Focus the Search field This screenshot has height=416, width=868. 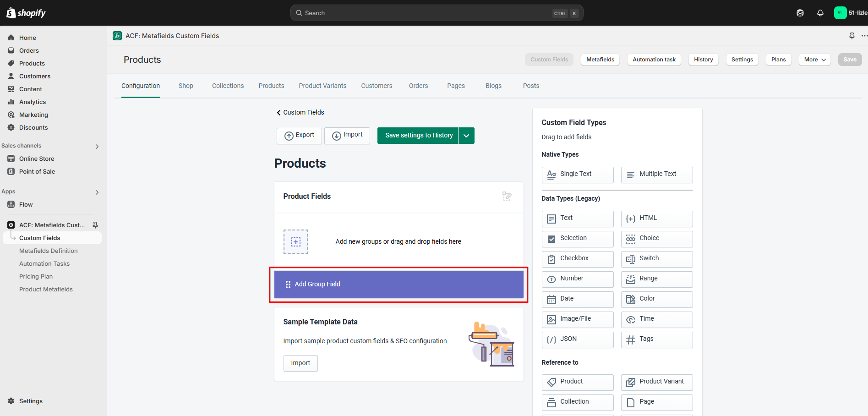tap(437, 13)
